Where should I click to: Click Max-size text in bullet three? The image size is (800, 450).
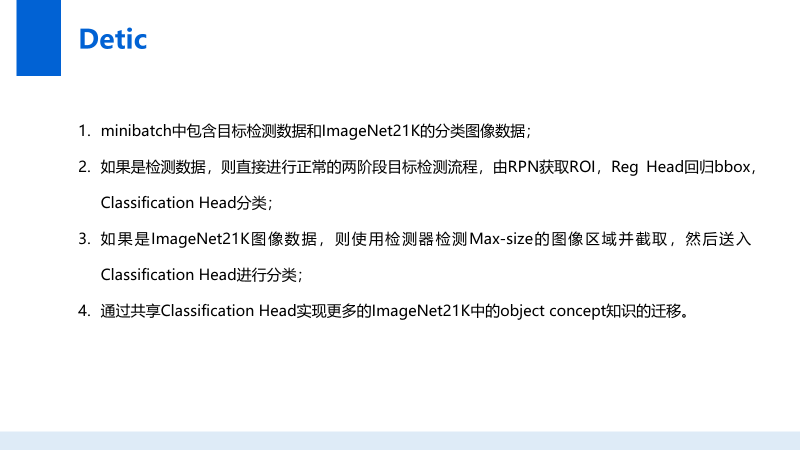(501, 239)
